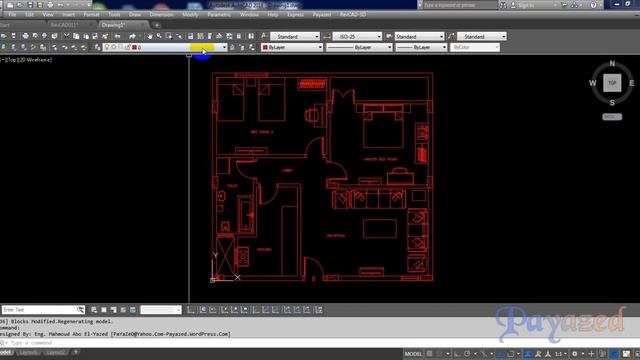The image size is (640, 360).
Task: Click the Multileader Style icon
Action: point(451,36)
